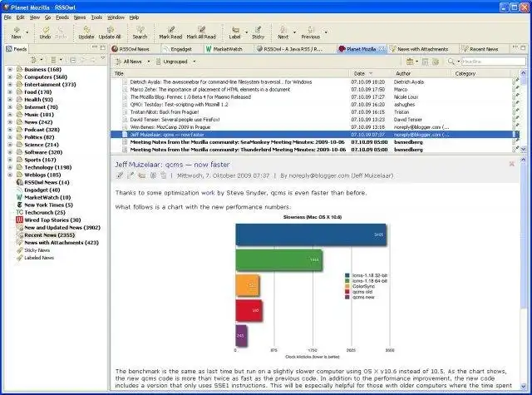The height and width of the screenshot is (395, 532).
Task: Expand the Technology folder
Action: 10,167
